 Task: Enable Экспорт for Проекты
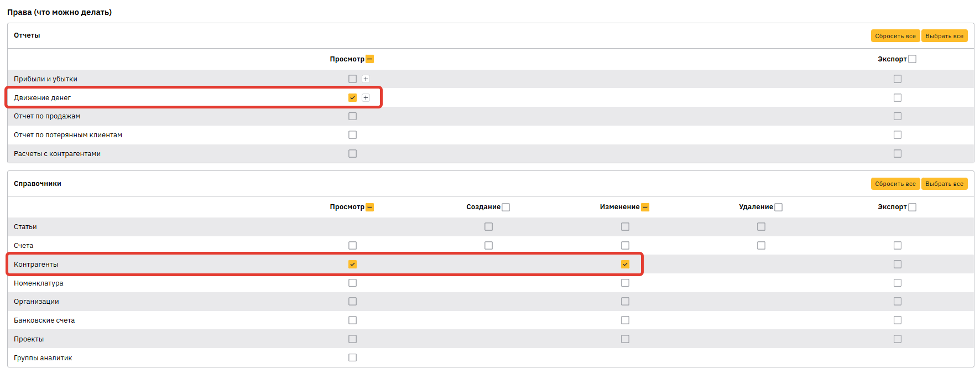[x=897, y=339]
